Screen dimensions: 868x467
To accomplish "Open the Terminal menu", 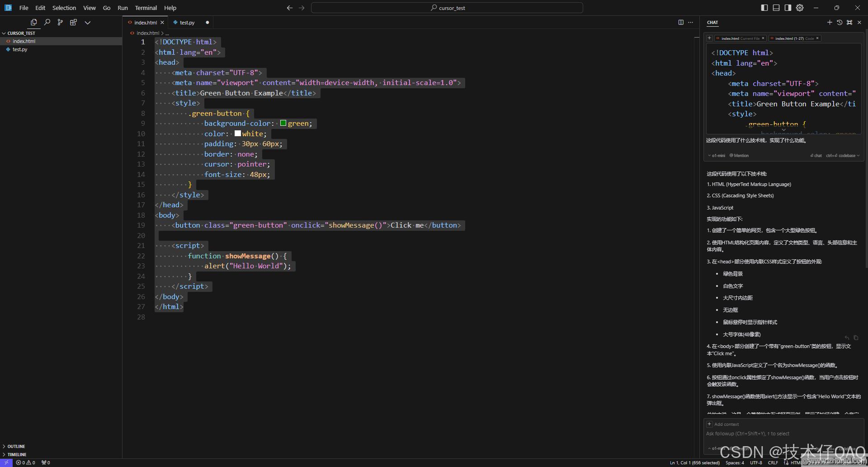I will 146,8.
